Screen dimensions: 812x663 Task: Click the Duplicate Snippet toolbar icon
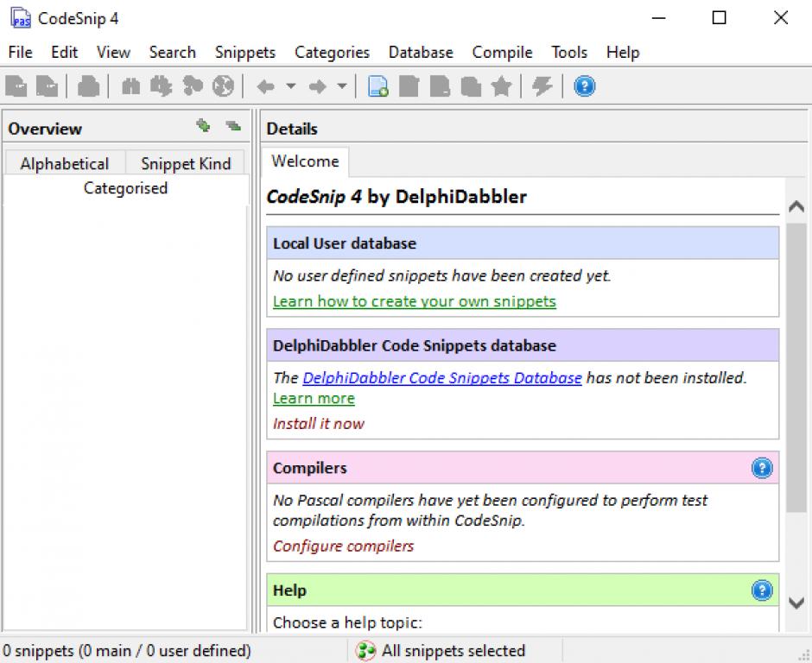[x=471, y=86]
